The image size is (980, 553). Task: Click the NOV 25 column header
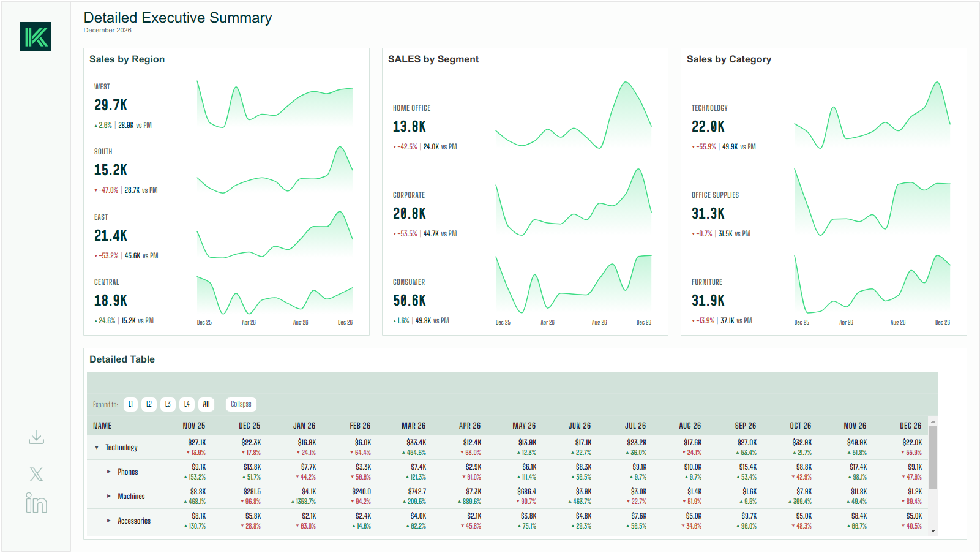click(194, 426)
